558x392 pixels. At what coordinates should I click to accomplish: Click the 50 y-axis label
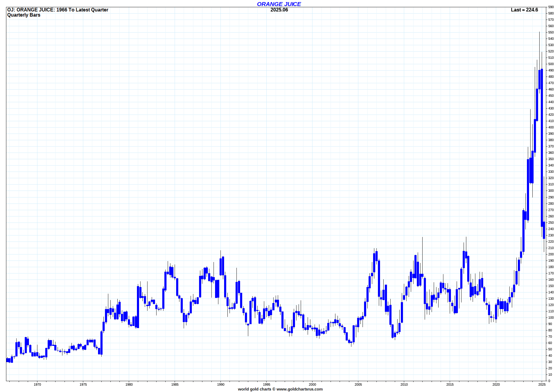tap(550, 349)
